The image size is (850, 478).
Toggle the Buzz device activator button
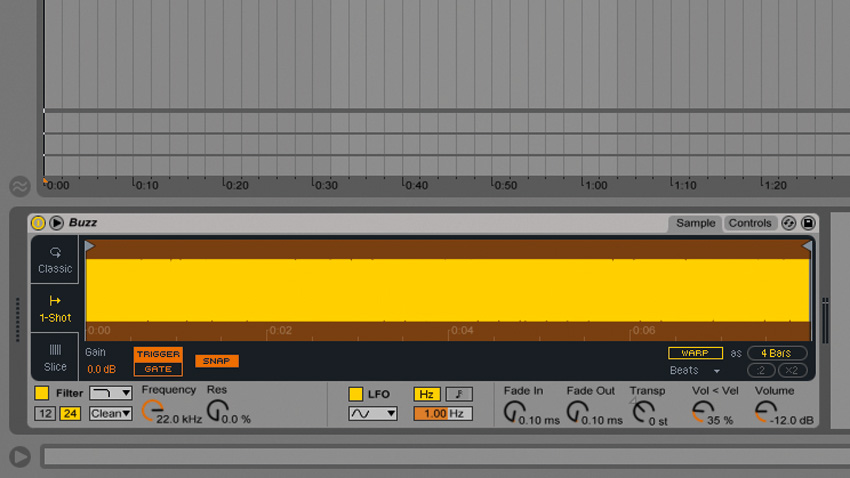(x=38, y=223)
